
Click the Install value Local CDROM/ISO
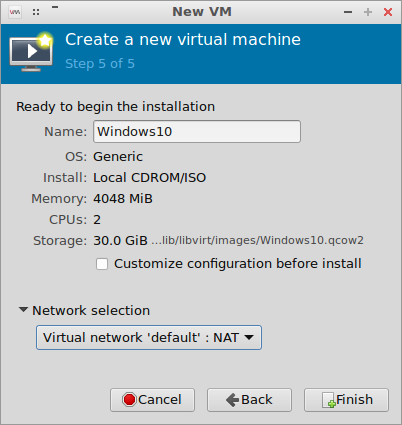click(x=150, y=178)
